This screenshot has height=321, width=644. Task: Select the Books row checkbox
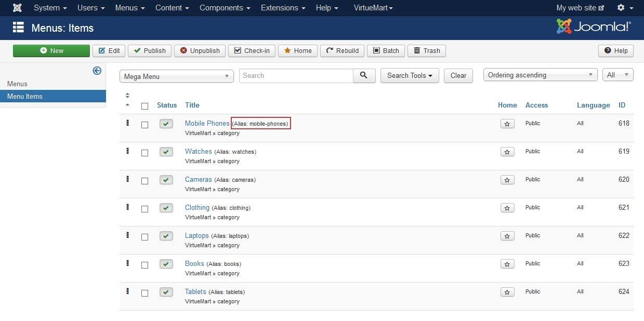coord(144,265)
